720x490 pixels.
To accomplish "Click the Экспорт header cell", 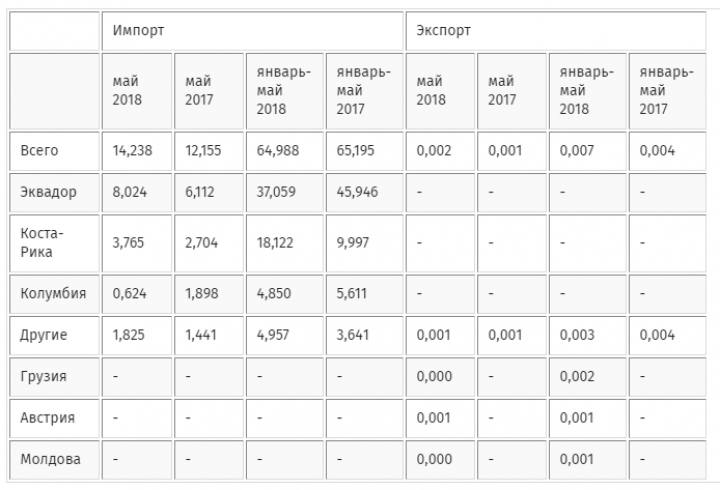I will point(556,31).
